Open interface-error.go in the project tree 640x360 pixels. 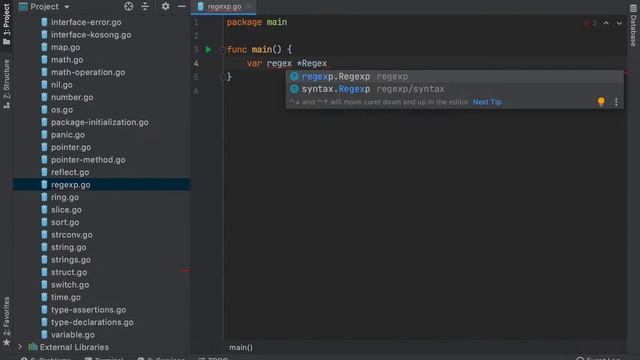click(86, 22)
